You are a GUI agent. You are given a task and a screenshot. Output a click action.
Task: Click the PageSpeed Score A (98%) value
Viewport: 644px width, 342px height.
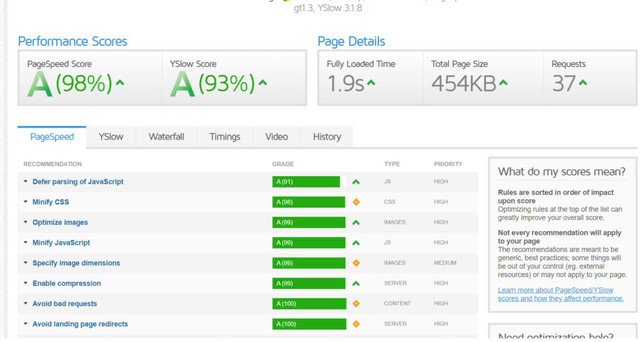[70, 84]
